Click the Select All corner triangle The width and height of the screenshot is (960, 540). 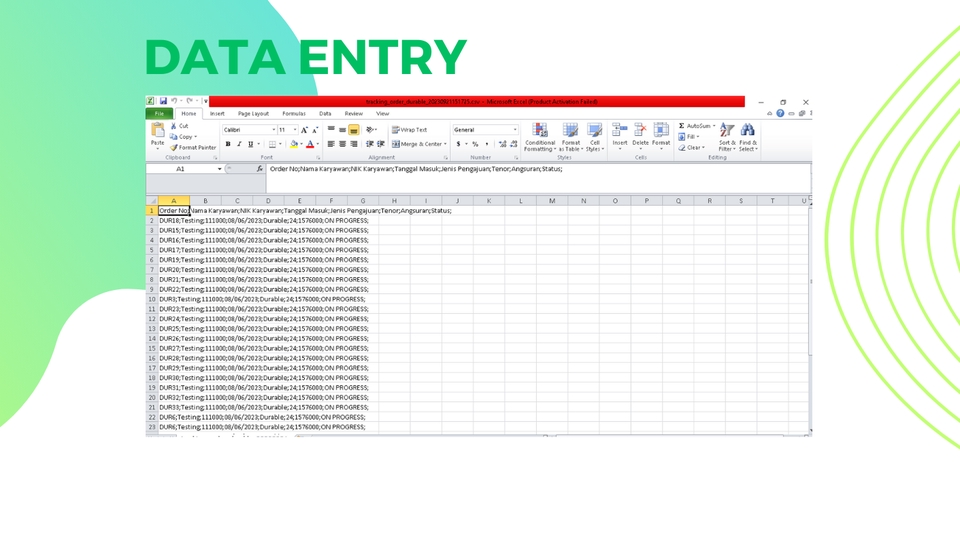152,201
